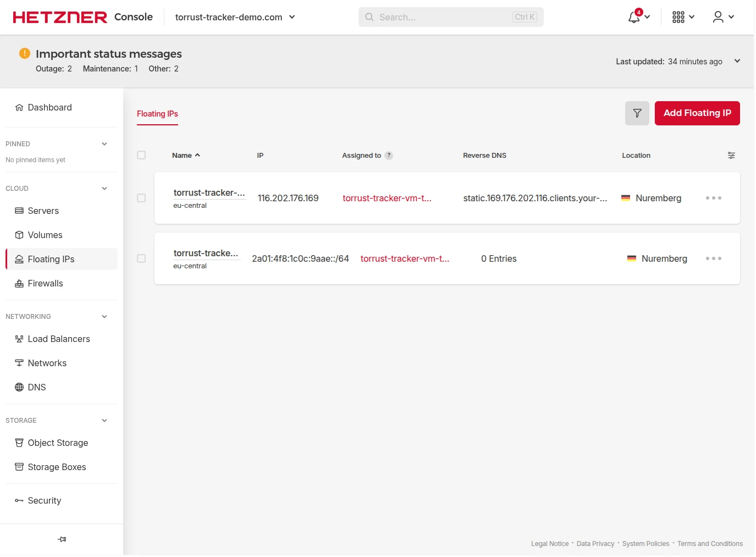Click the Search input field
The width and height of the screenshot is (756, 557).
[443, 17]
